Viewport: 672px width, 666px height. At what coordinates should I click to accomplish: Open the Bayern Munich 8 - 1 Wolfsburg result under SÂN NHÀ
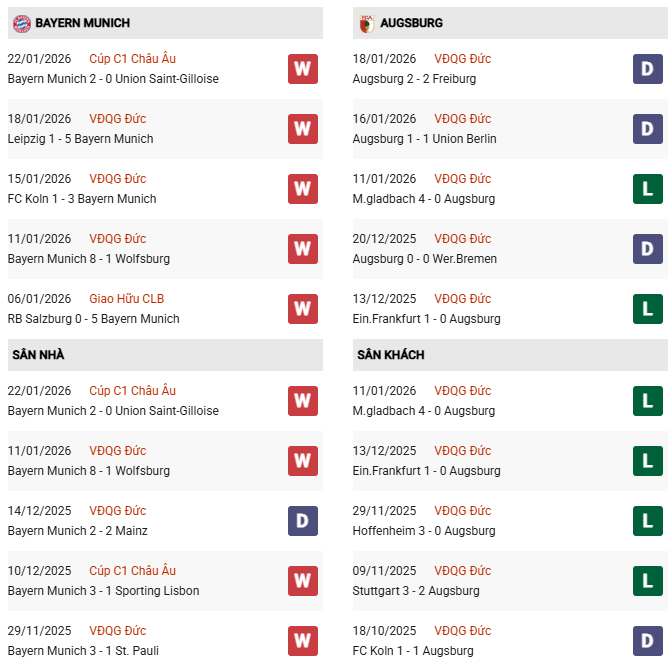(x=88, y=471)
